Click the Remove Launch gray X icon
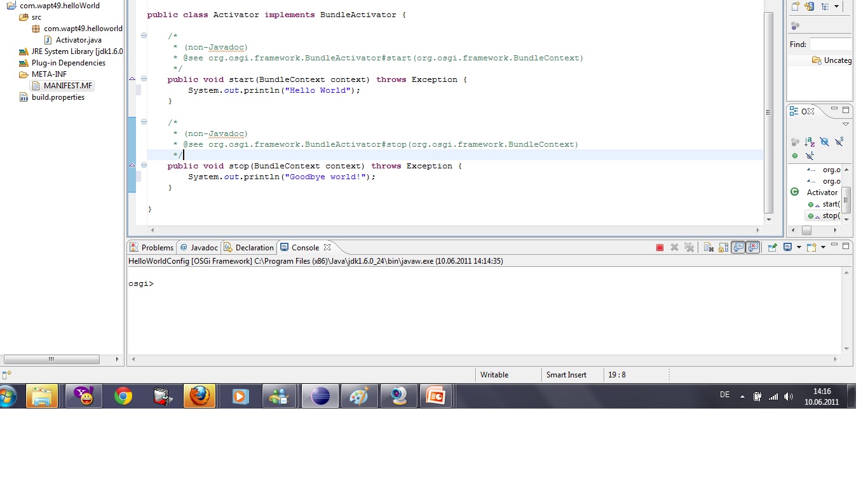The height and width of the screenshot is (488, 868). point(675,248)
